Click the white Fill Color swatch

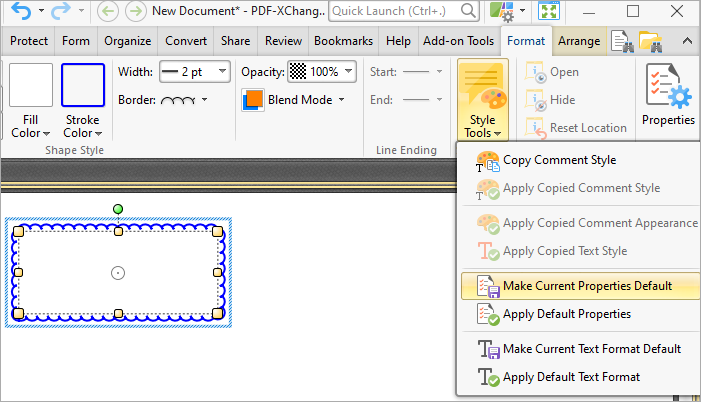tap(31, 85)
